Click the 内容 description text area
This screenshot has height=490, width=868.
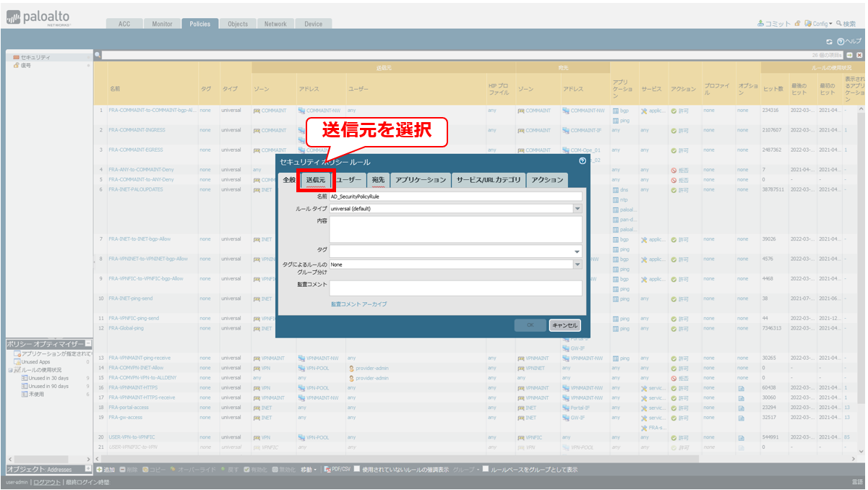(x=455, y=228)
